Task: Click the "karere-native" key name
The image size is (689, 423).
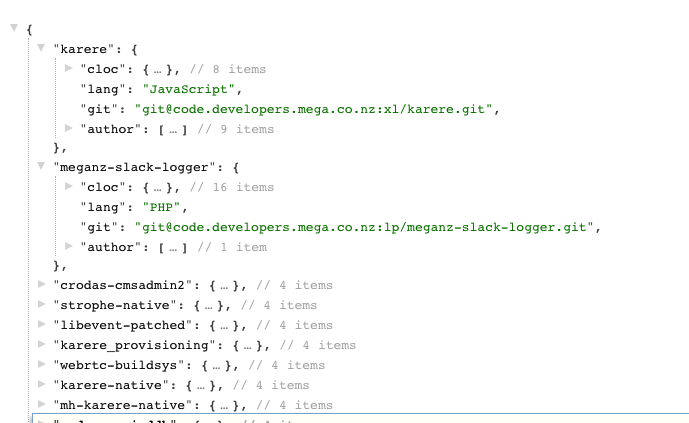Action: click(111, 385)
